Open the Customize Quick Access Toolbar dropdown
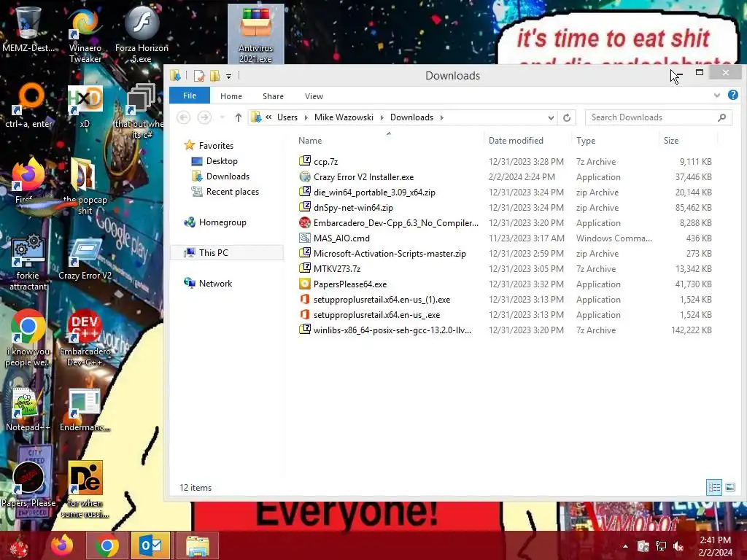Viewport: 747px width, 560px height. pyautogui.click(x=228, y=76)
